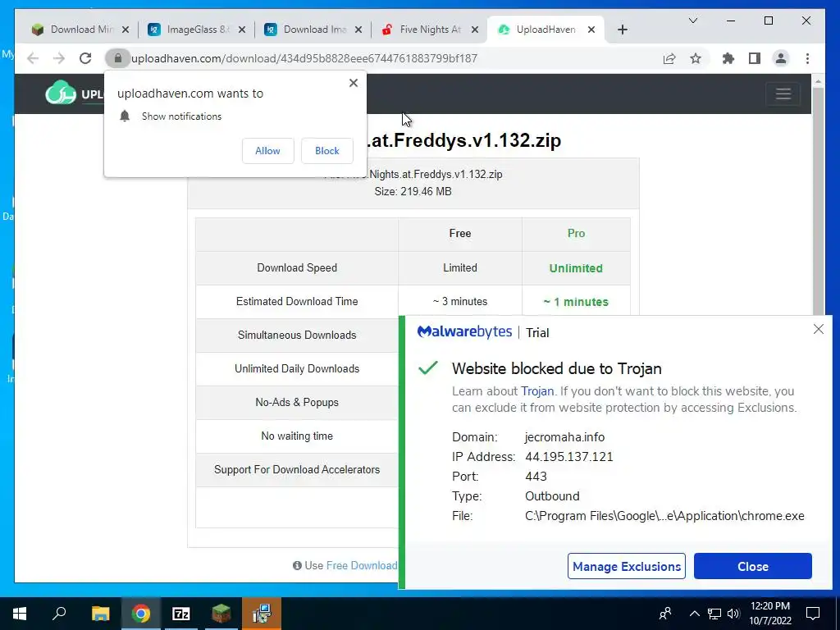
Task: Open UploadHaven hamburger menu
Action: pyautogui.click(x=783, y=94)
